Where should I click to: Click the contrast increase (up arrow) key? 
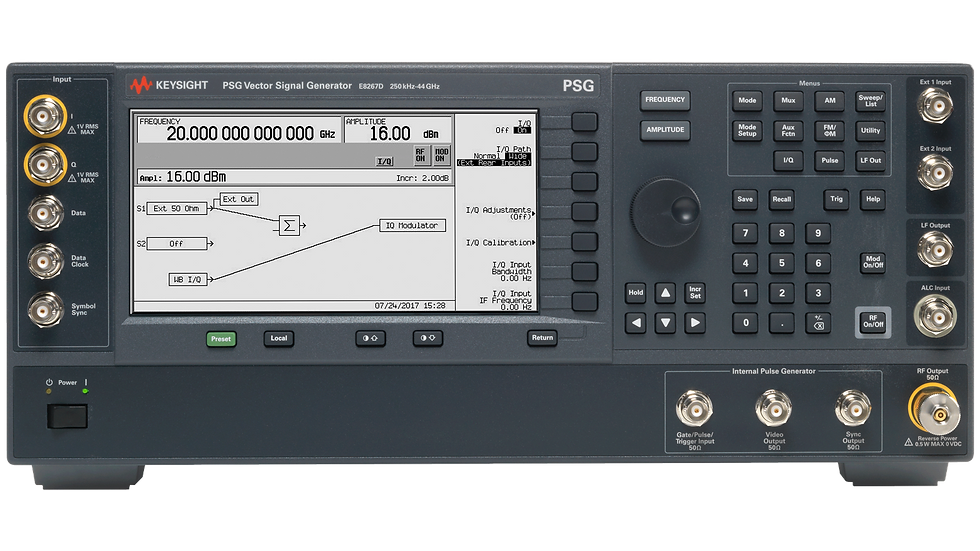(x=371, y=338)
